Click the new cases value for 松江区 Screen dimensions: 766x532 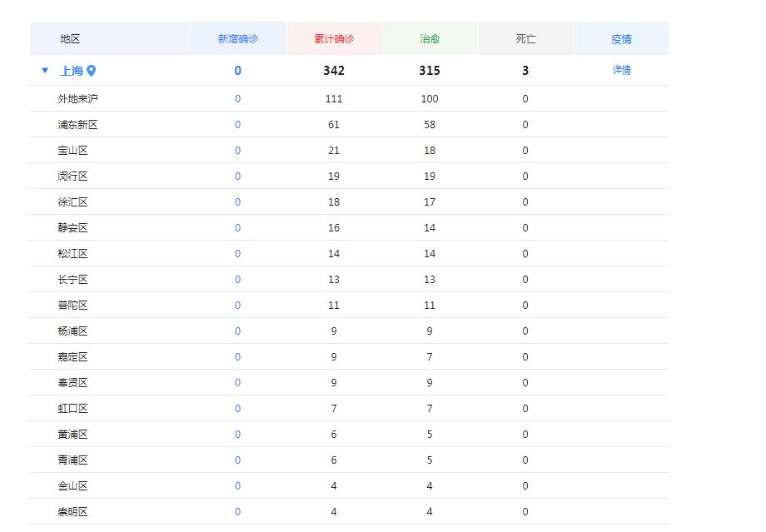[x=237, y=254]
